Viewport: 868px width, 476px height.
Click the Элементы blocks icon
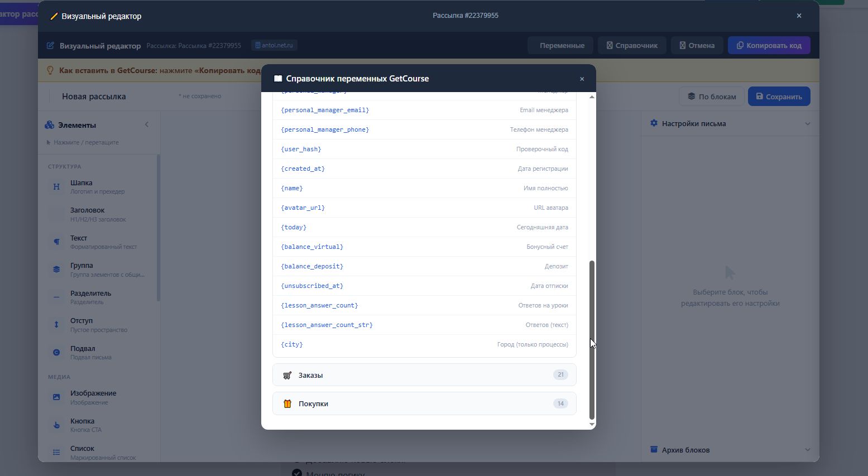(50, 125)
